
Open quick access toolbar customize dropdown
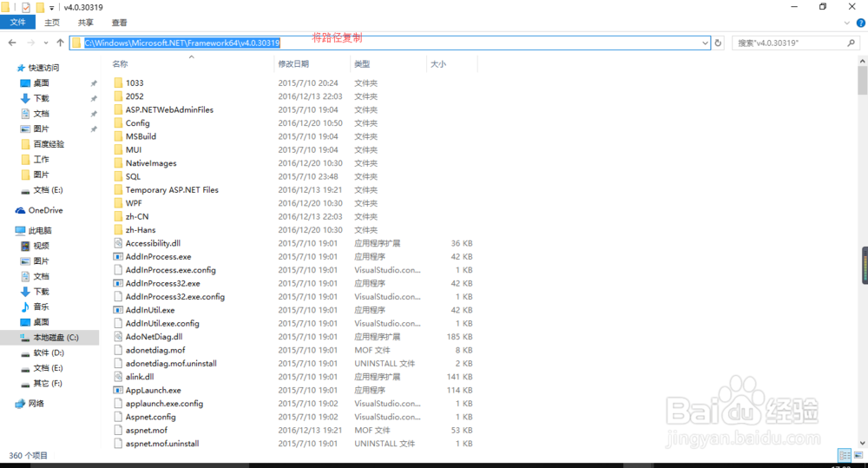pyautogui.click(x=51, y=8)
